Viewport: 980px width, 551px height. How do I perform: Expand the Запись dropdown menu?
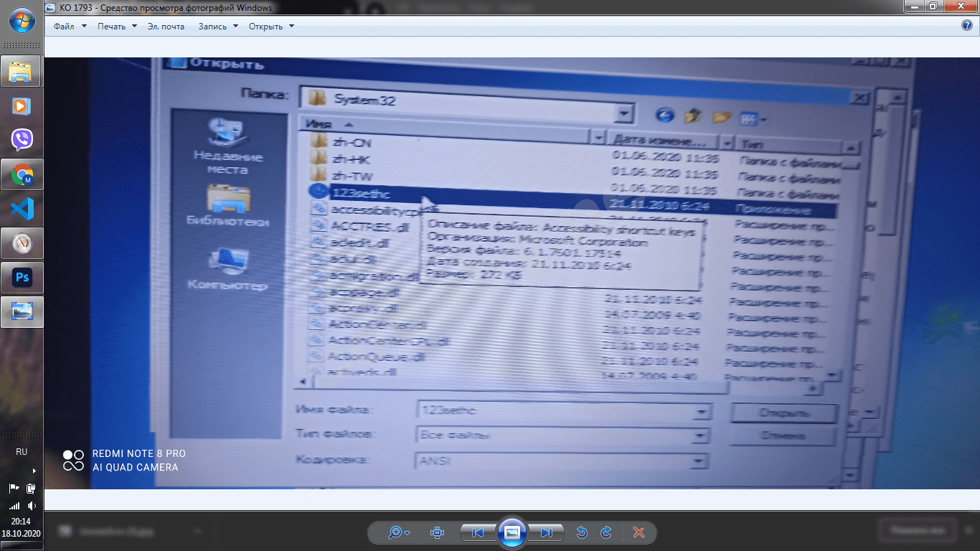tap(217, 27)
